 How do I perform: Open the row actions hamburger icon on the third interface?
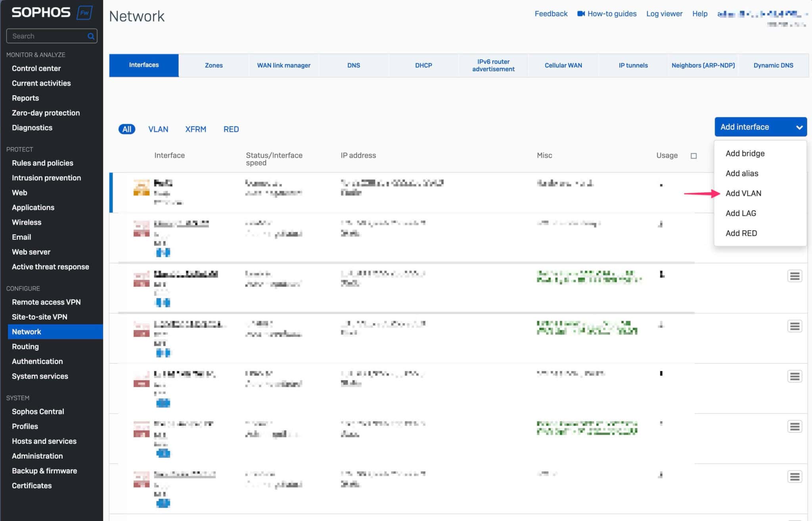click(795, 276)
